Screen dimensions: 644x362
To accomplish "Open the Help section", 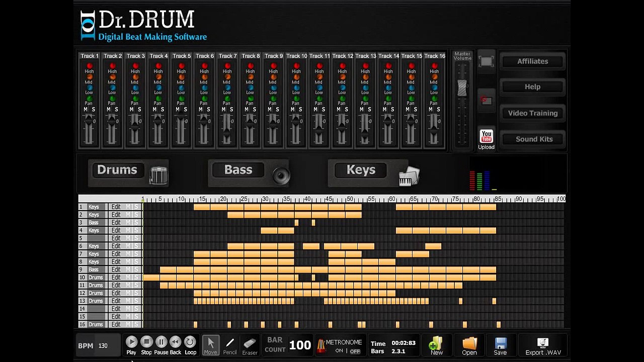I will click(x=532, y=87).
